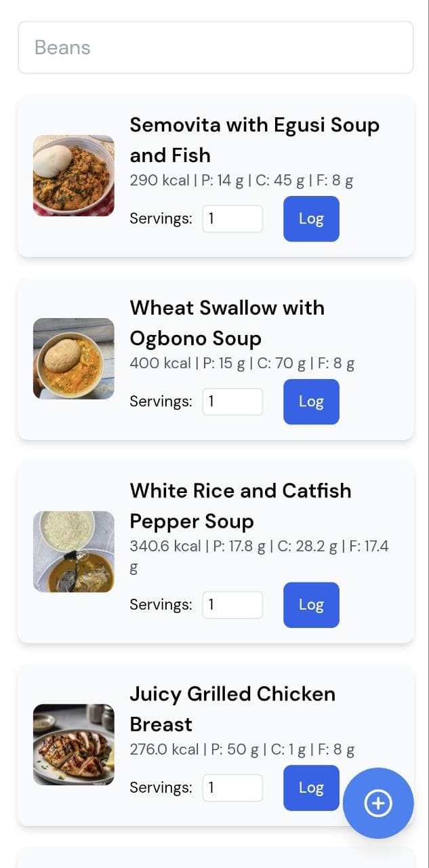Click the 276.0 kcal nutrition info line
The image size is (429, 868).
pos(242,749)
